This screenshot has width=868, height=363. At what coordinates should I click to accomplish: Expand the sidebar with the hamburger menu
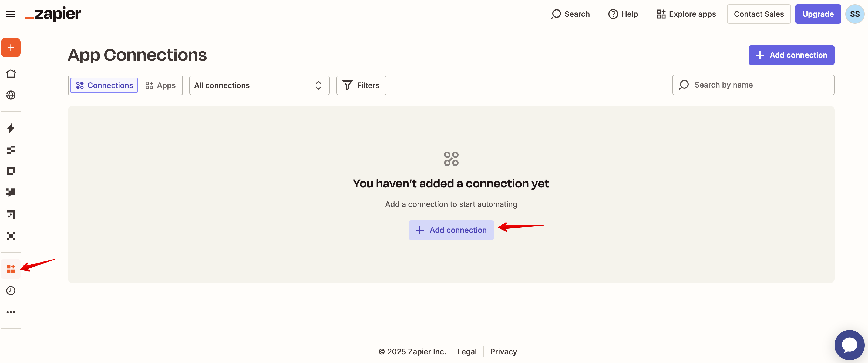(11, 14)
